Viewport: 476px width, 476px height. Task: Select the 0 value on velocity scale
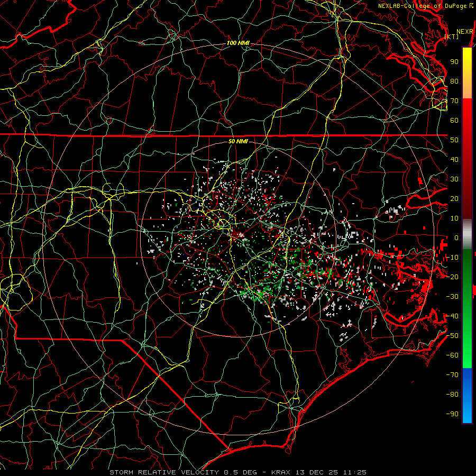456,237
